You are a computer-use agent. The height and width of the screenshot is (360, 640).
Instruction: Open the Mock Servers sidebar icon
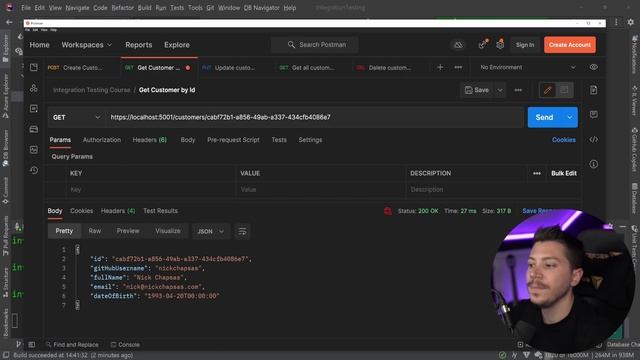click(x=34, y=129)
